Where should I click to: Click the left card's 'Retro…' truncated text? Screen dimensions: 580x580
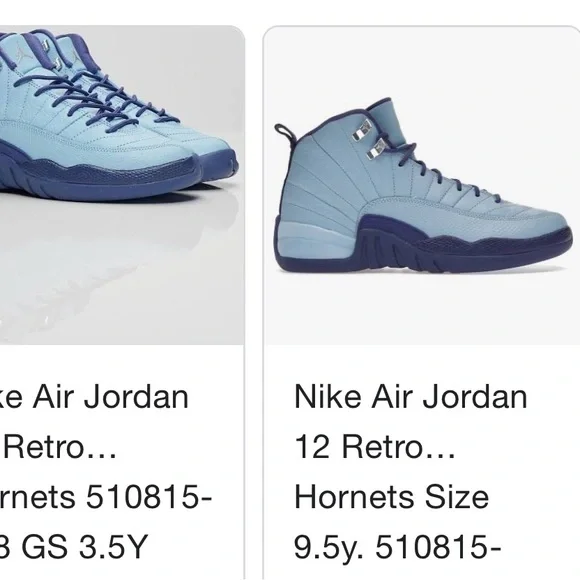pos(59,447)
